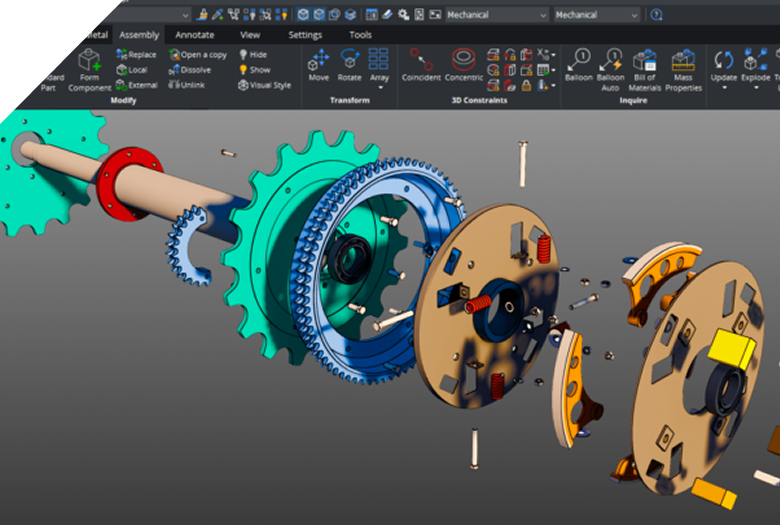Click the Inquire panel label

click(633, 101)
